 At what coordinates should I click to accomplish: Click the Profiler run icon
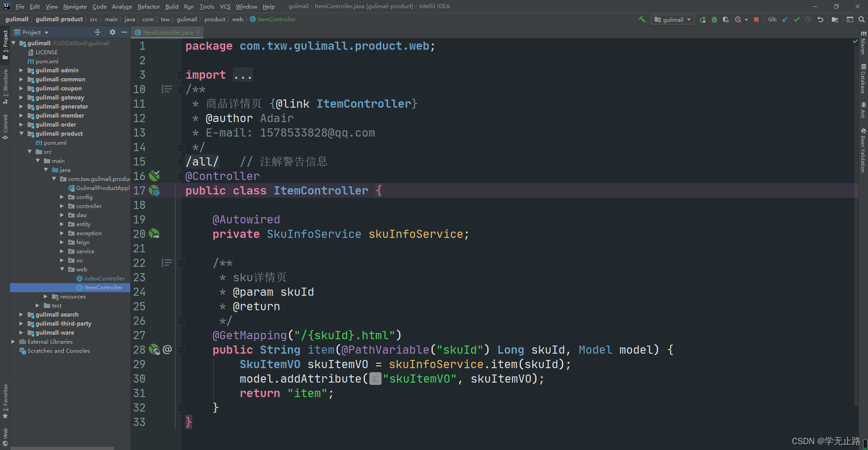click(x=738, y=19)
